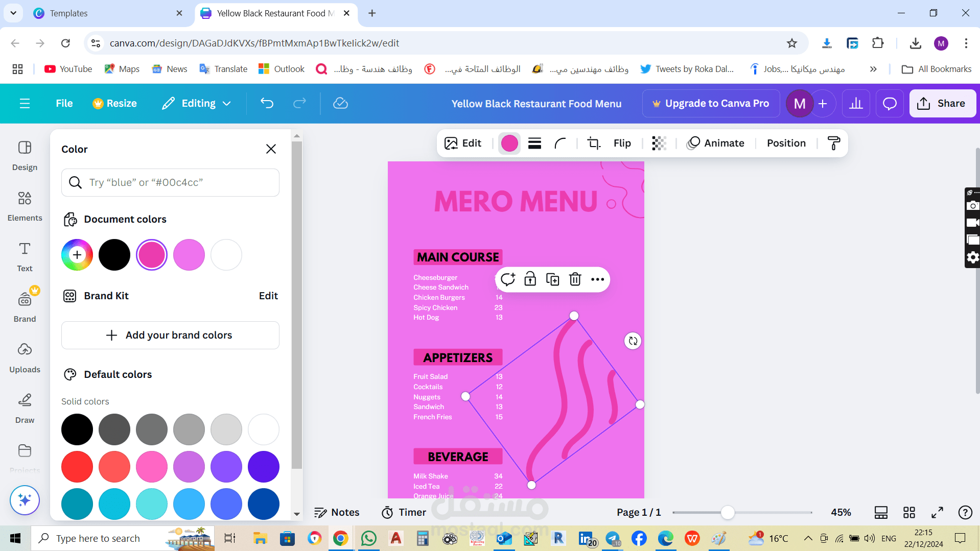980x551 pixels.
Task: Show page thumbnails view
Action: (x=881, y=512)
